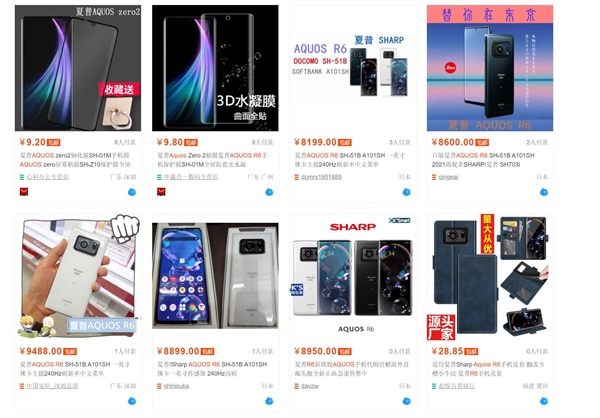The width and height of the screenshot is (600, 418).
Task: Click Tmall red badge on ¥9.80 listing
Action: coord(161,192)
